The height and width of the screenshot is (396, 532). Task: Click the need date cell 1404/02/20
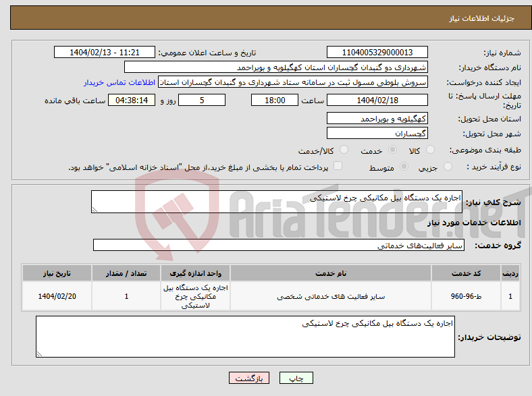(57, 296)
